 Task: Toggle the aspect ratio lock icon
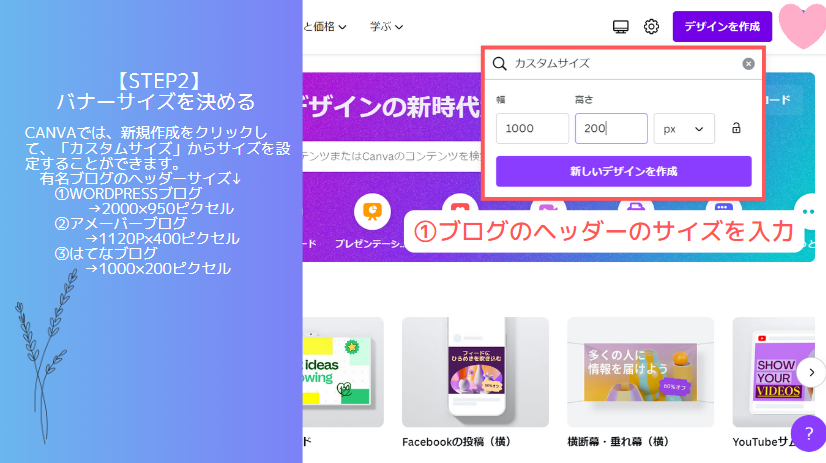(736, 128)
